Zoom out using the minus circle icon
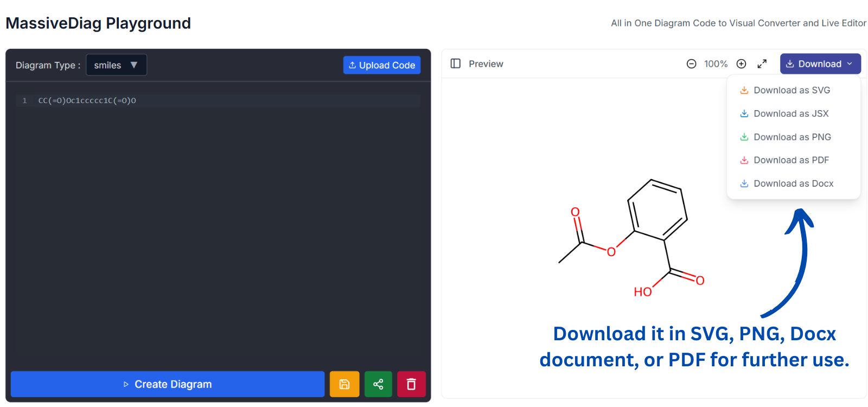Viewport: 868px width, 407px height. click(691, 64)
